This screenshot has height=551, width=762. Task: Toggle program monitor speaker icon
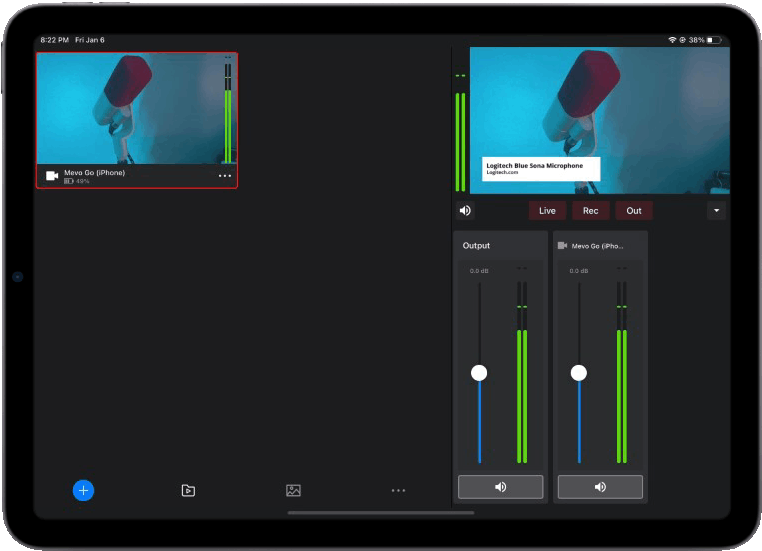(x=465, y=210)
